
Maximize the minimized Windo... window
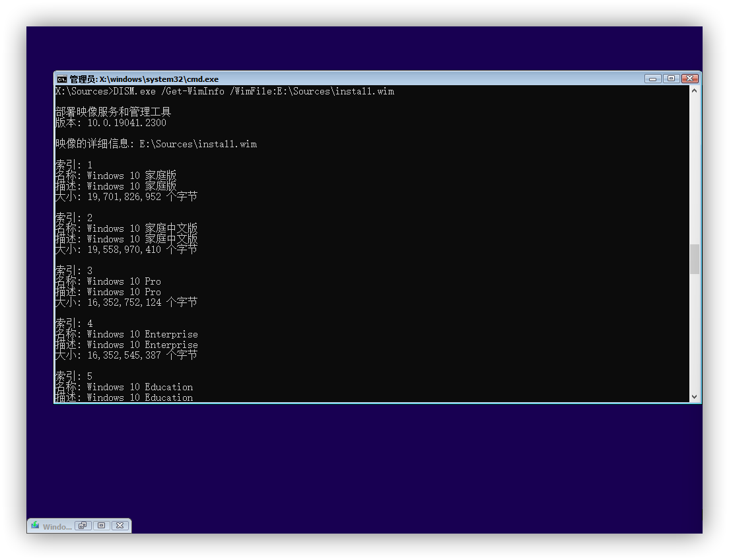click(101, 526)
